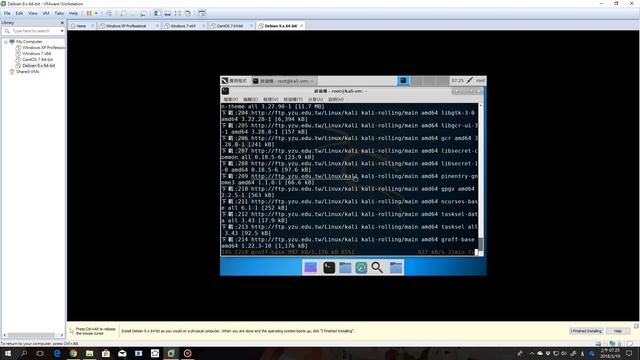The height and width of the screenshot is (360, 640).
Task: Close the Debian 9.x 64-bit tab
Action: (x=302, y=26)
